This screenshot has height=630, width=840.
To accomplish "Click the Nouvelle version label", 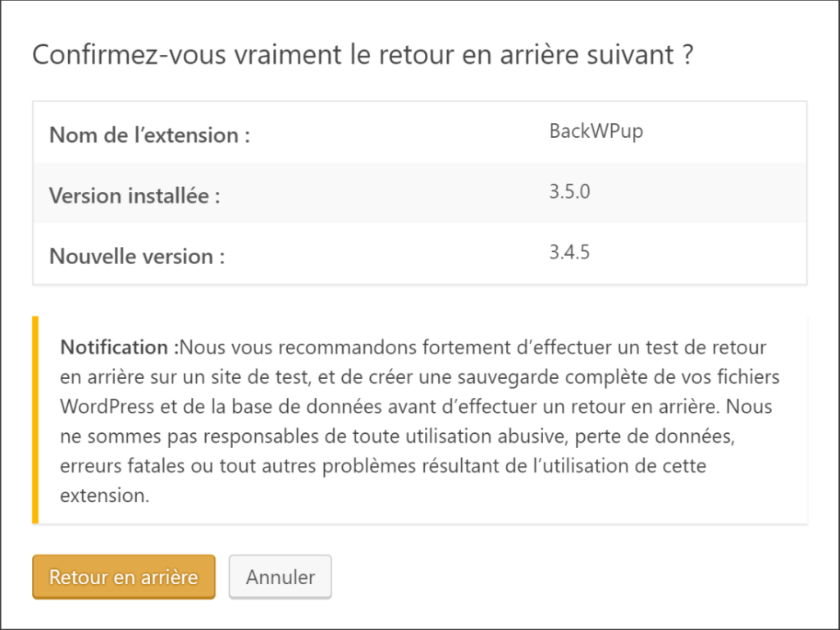I will [137, 256].
